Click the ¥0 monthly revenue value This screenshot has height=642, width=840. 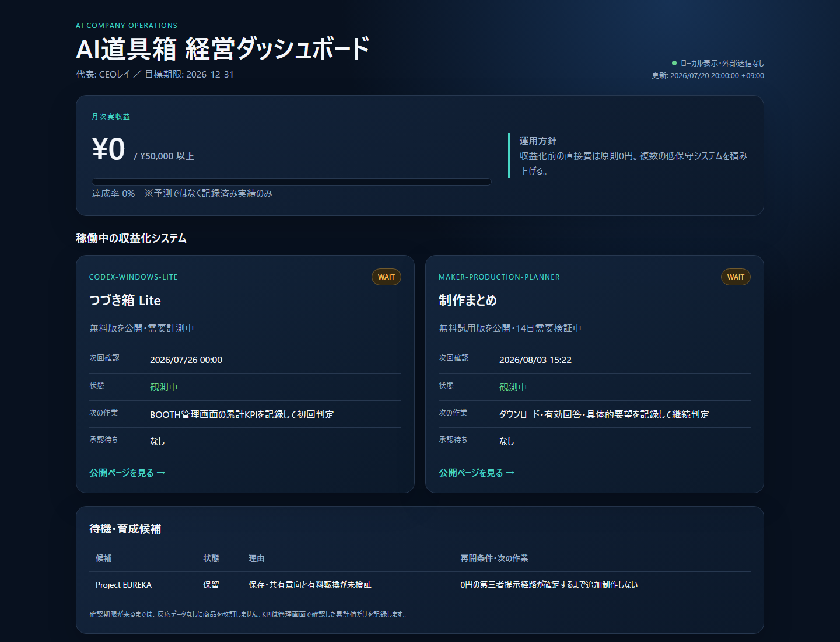(x=108, y=149)
